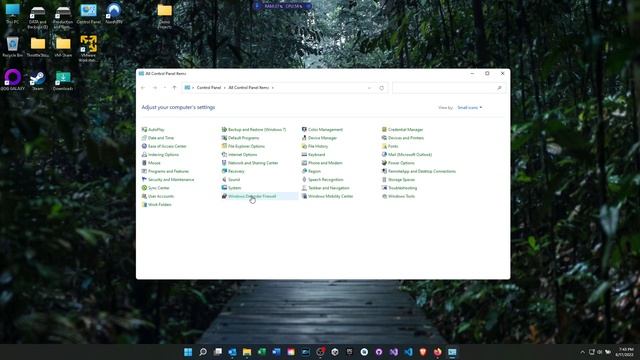Open File Explorer Options
This screenshot has height=360, width=640.
[243, 146]
